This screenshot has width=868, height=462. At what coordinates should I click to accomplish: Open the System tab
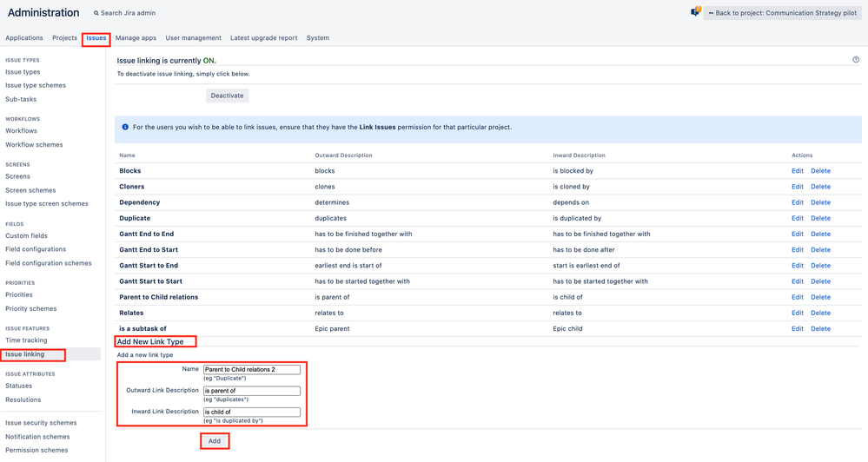318,38
